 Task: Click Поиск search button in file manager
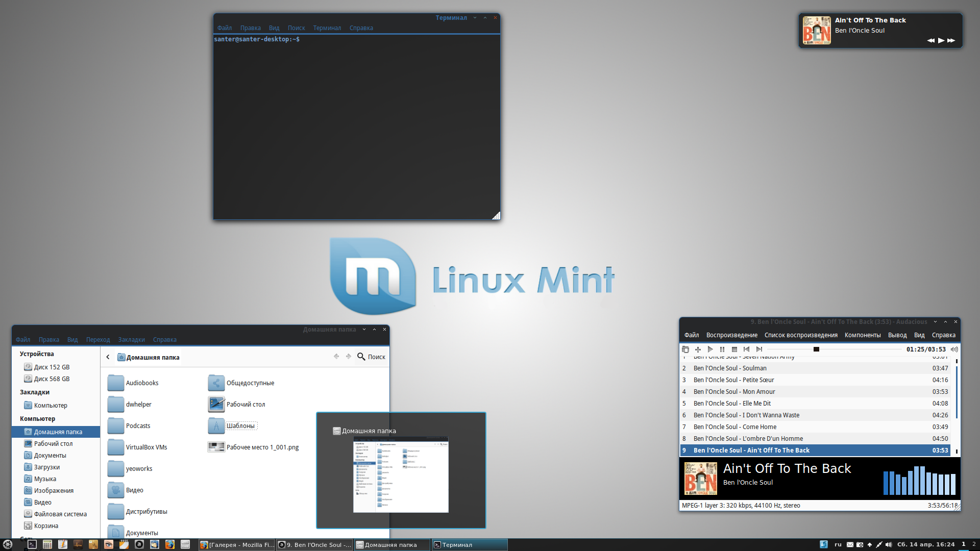click(372, 357)
